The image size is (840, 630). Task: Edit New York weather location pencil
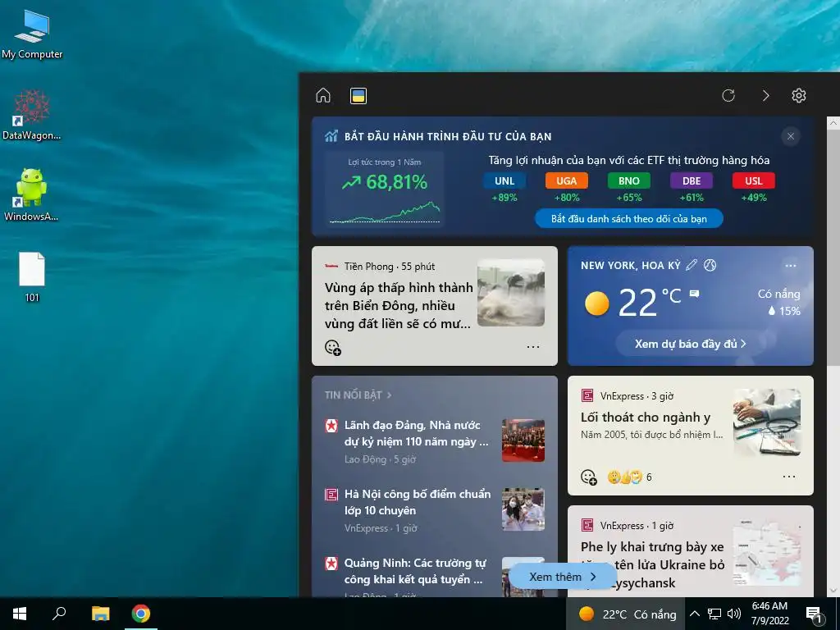point(692,265)
